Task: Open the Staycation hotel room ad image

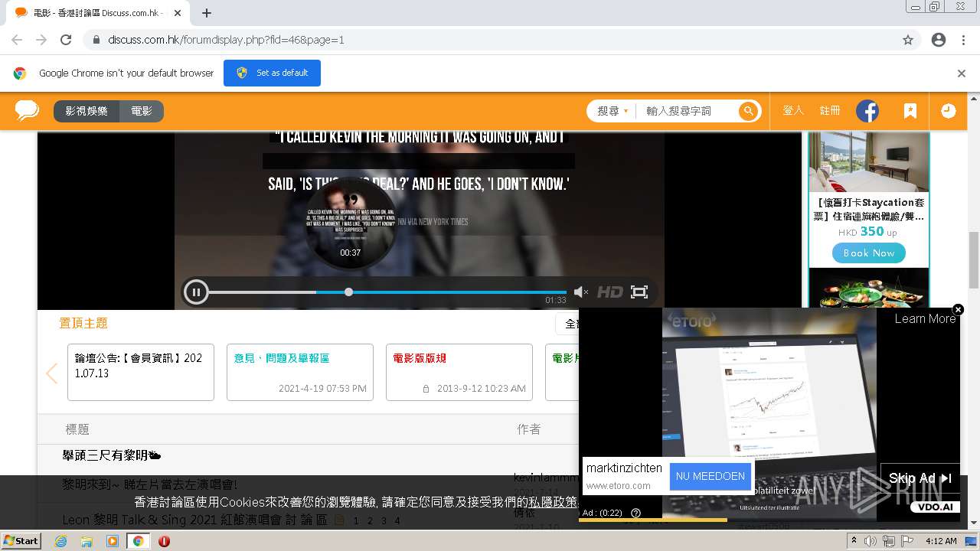Action: (869, 162)
